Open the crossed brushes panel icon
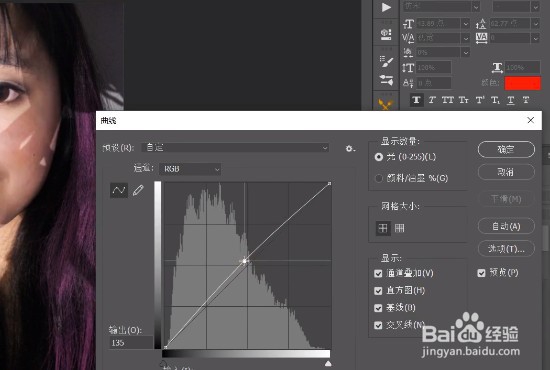Screen dimensions: 550x370 385,104
